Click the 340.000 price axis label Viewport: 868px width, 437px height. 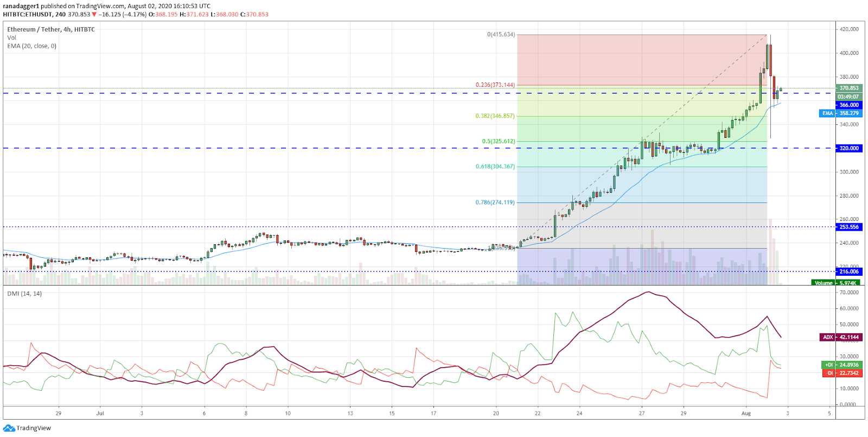(x=849, y=124)
